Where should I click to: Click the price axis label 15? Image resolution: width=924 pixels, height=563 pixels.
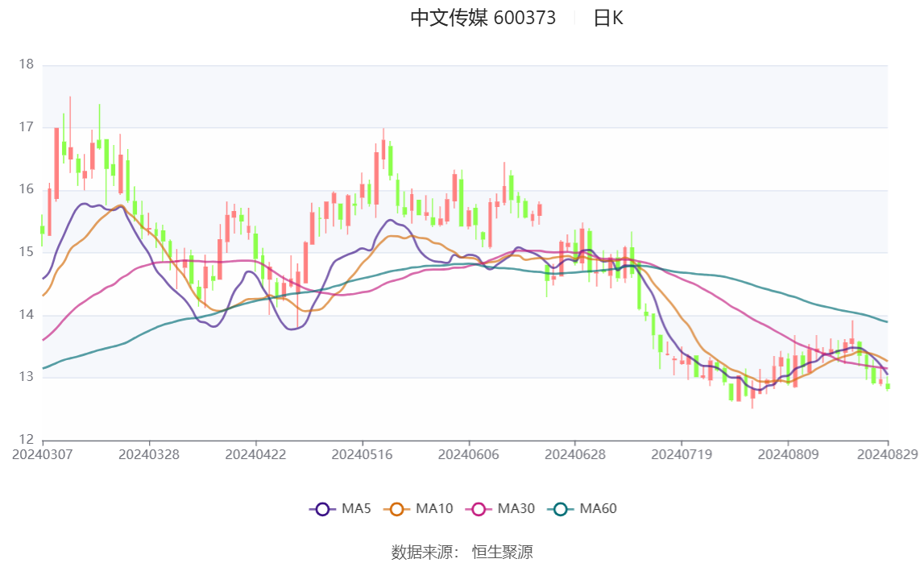pos(26,252)
